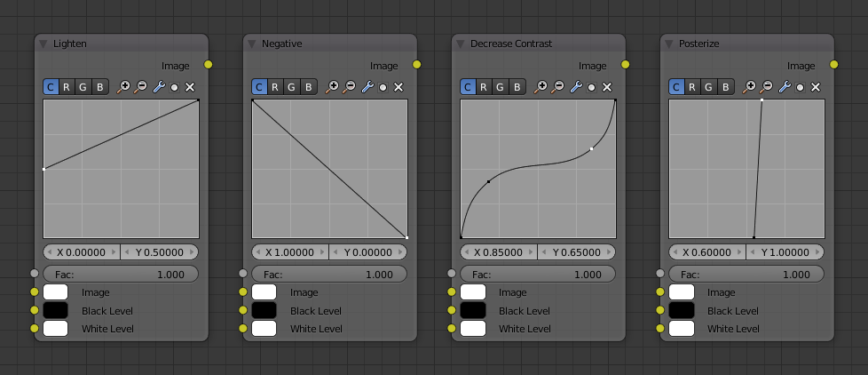Toggle clipping dot in Decrease Contrast node
The height and width of the screenshot is (375, 868).
(x=592, y=87)
